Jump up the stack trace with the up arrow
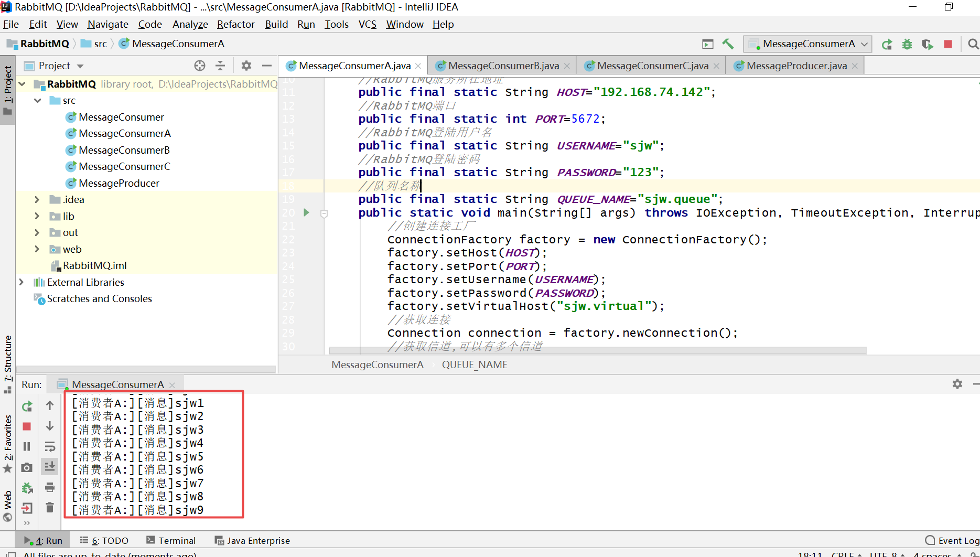 pyautogui.click(x=50, y=405)
